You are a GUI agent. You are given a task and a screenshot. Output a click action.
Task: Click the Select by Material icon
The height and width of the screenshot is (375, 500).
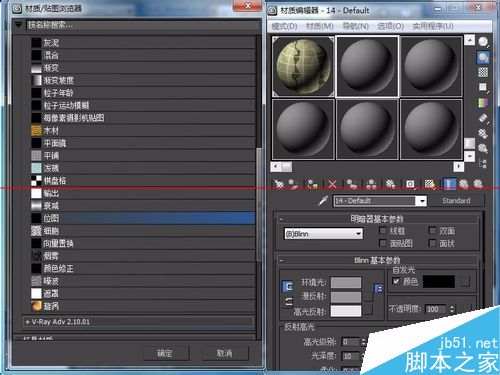(x=483, y=148)
